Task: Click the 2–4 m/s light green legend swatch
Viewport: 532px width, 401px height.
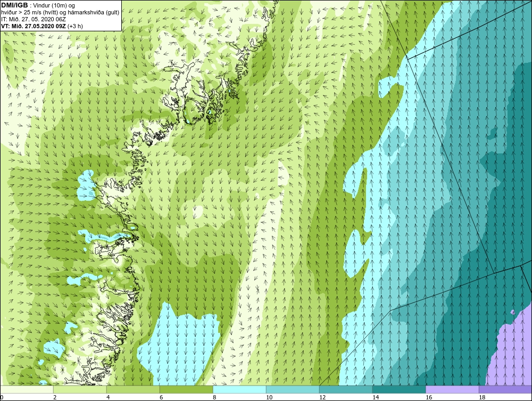Action: tap(80, 389)
